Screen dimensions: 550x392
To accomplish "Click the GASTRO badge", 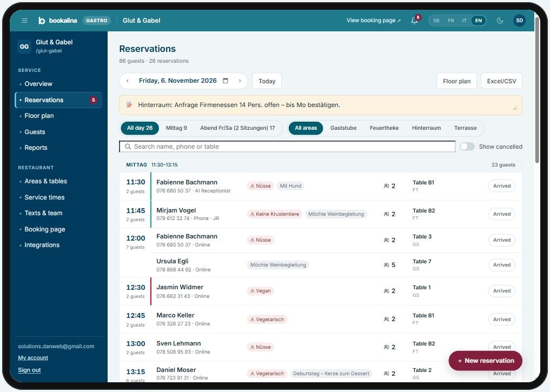I will 96,21.
